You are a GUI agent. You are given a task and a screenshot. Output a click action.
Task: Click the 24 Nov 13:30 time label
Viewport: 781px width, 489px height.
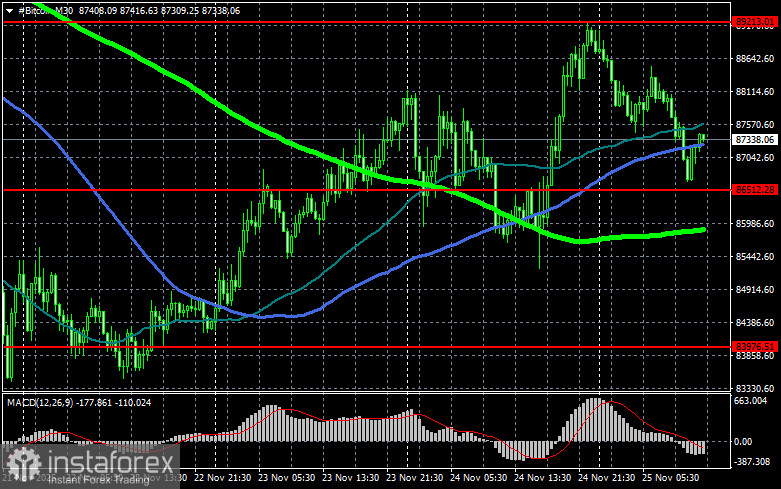542,478
